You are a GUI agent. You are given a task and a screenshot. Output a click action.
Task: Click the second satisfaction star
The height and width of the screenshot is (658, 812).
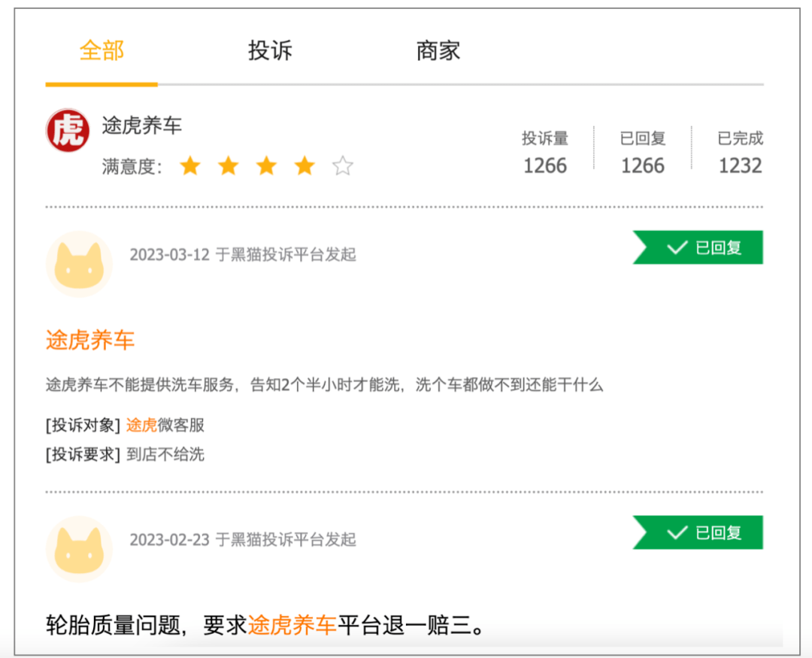tap(229, 166)
